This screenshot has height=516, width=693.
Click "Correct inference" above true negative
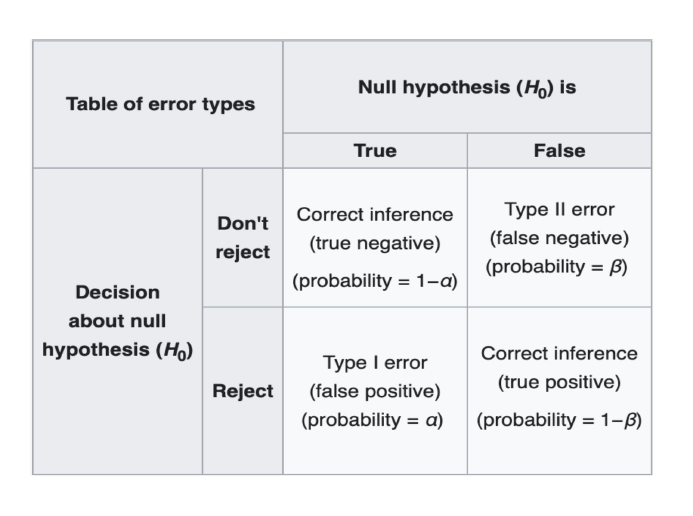374,215
